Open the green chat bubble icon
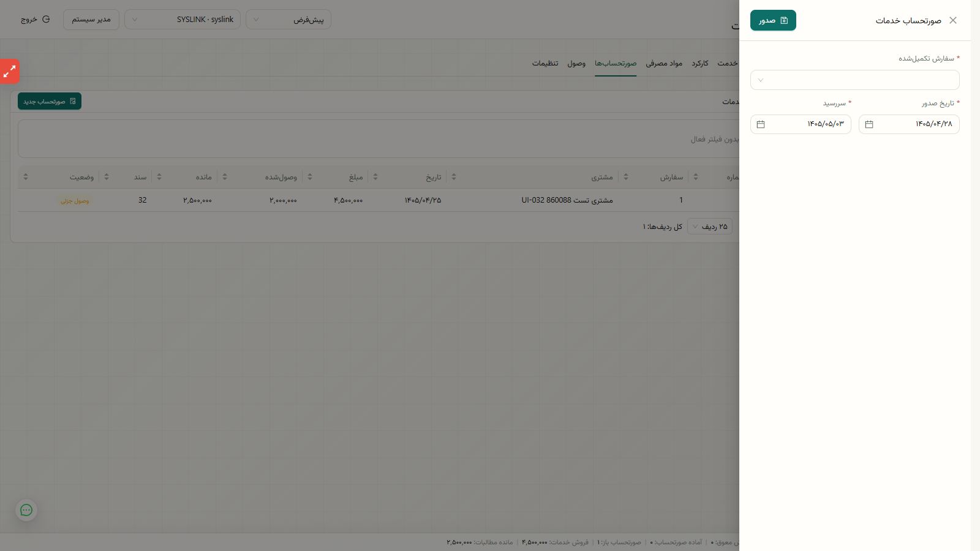980x551 pixels. [x=26, y=510]
